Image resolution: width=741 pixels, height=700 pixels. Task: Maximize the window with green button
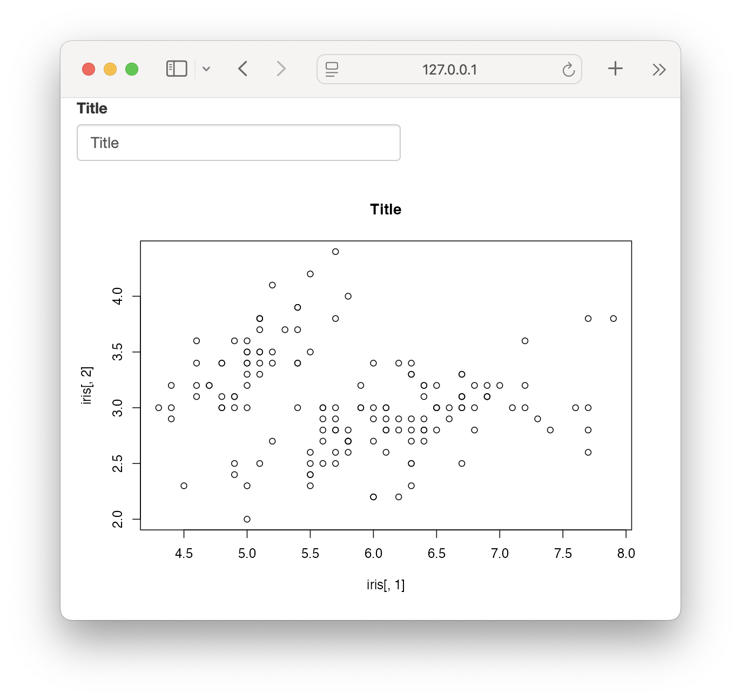[132, 69]
